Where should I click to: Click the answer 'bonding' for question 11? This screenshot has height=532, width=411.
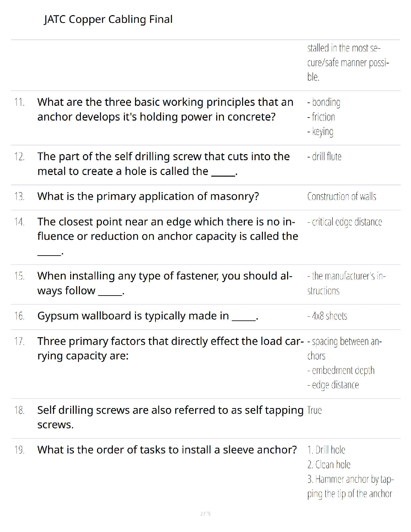324,102
